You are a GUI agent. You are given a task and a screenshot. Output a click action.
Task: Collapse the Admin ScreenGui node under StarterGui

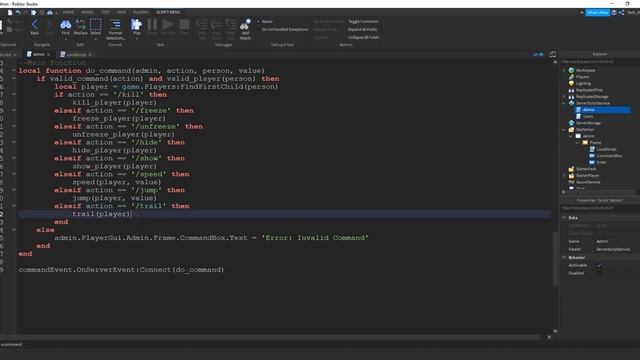tap(571, 136)
